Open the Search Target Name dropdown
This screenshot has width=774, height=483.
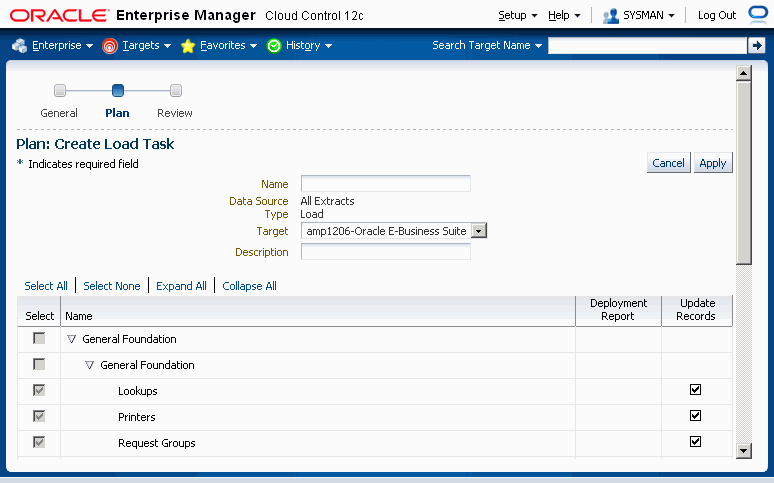coord(487,45)
